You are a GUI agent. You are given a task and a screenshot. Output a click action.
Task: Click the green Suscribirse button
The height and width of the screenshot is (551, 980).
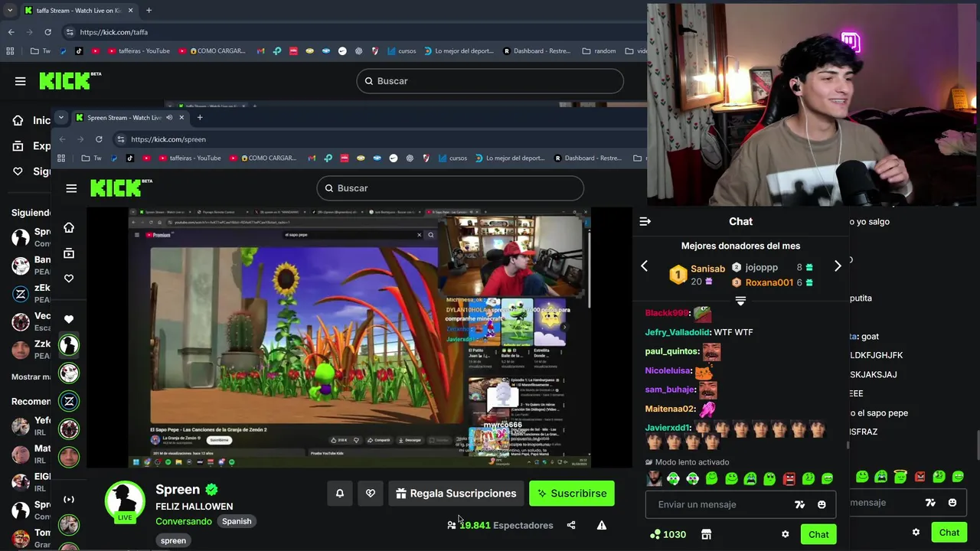pyautogui.click(x=572, y=494)
